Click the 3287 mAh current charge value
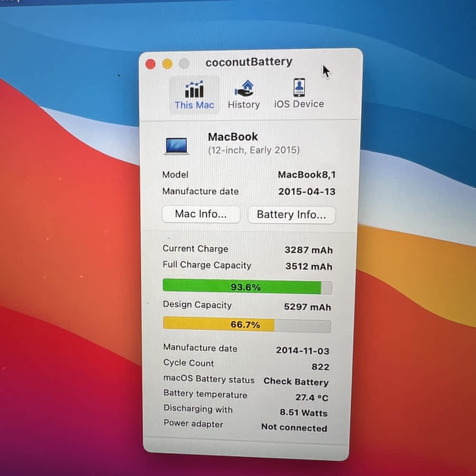The image size is (476, 476). pos(308,250)
